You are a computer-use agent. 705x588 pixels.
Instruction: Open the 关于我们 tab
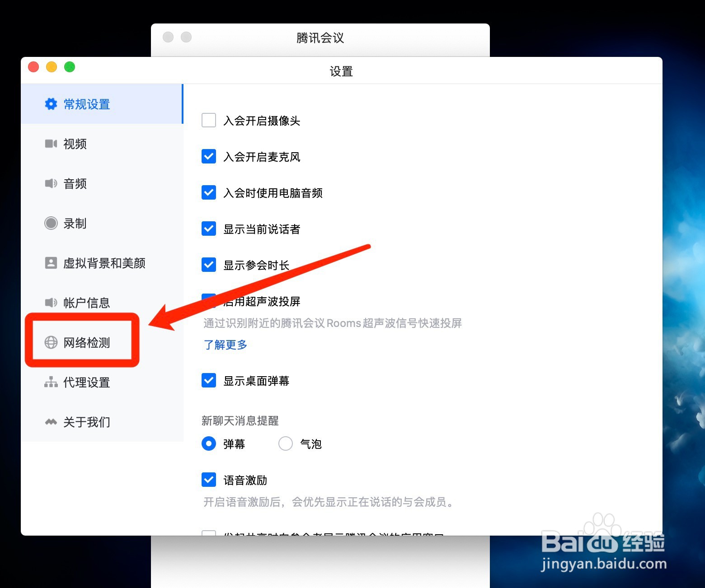[102, 422]
